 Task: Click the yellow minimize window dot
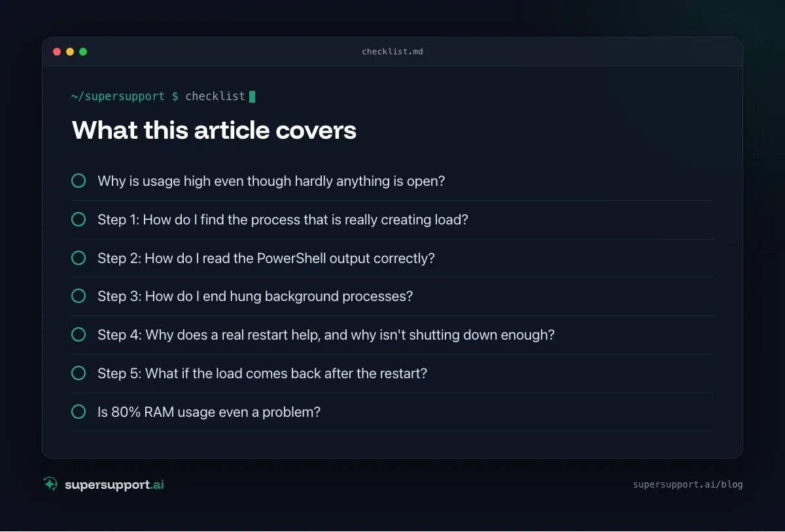(70, 52)
